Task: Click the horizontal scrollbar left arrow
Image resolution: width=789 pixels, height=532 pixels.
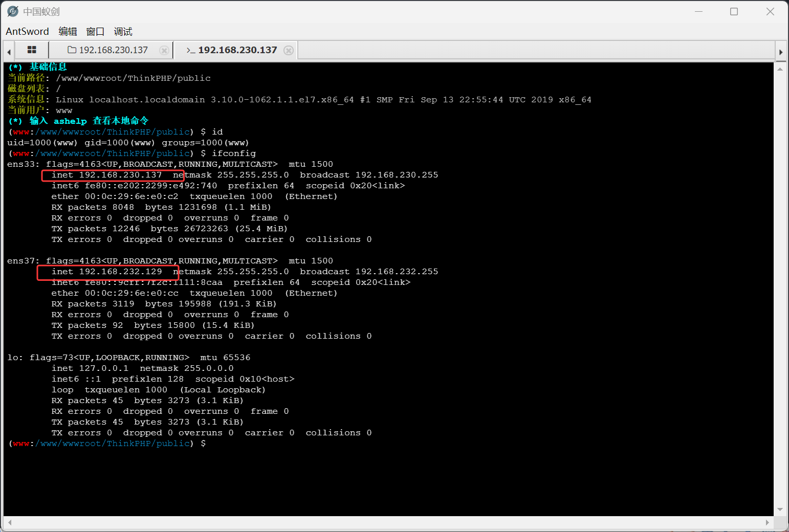Action: (x=9, y=522)
